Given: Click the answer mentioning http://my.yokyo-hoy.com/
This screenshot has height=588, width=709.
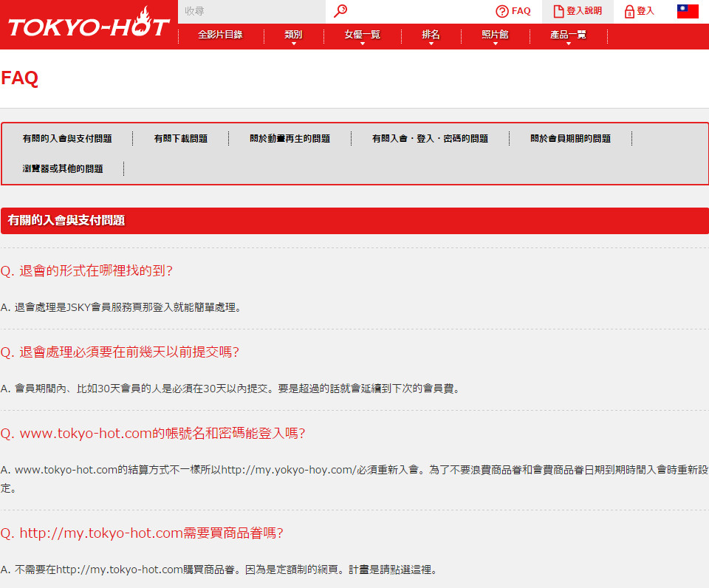Looking at the screenshot, I should (x=354, y=479).
